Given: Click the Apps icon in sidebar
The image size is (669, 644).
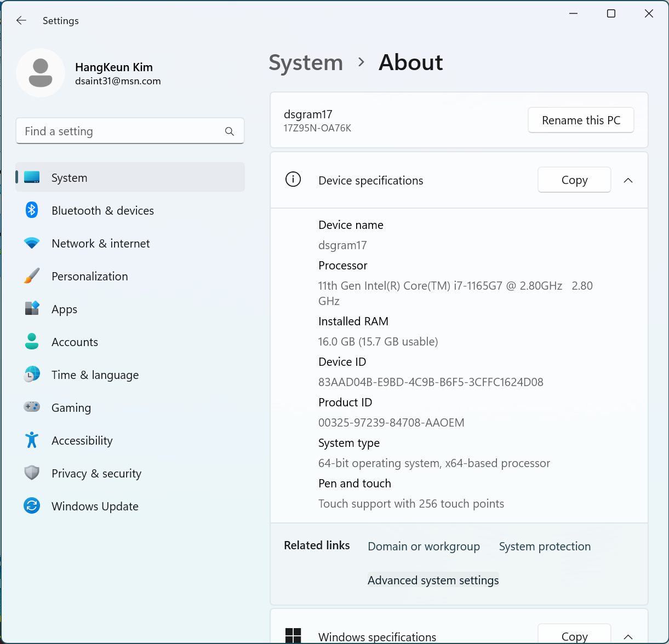Looking at the screenshot, I should 32,309.
